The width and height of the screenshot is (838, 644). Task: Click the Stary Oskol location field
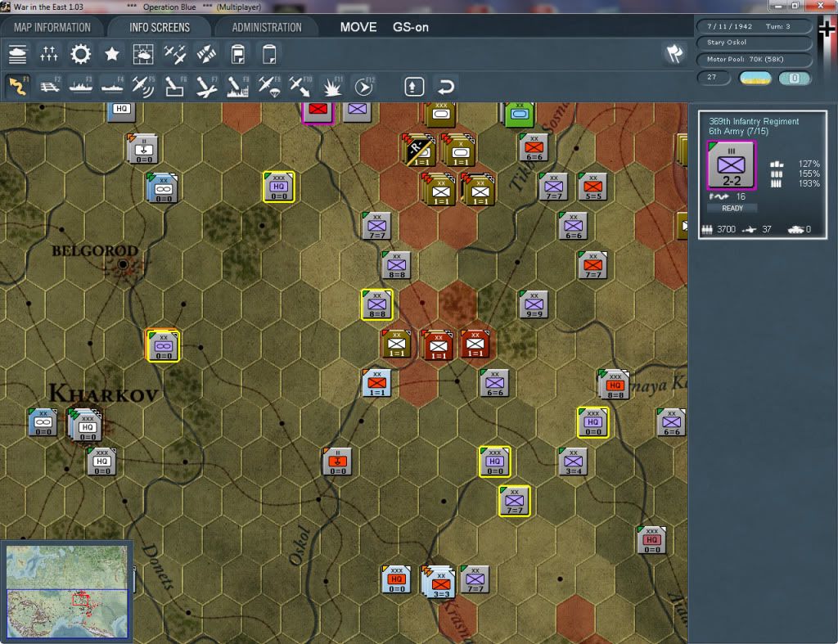tap(754, 43)
